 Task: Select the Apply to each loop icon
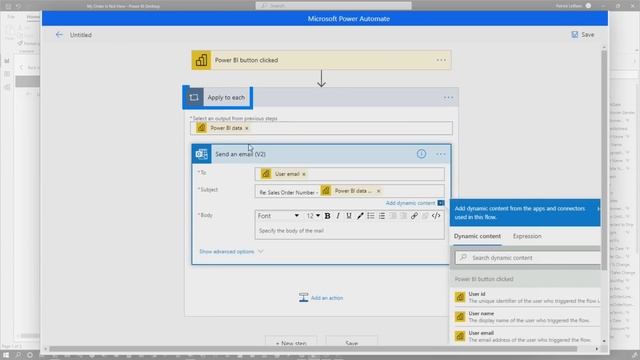[194, 98]
